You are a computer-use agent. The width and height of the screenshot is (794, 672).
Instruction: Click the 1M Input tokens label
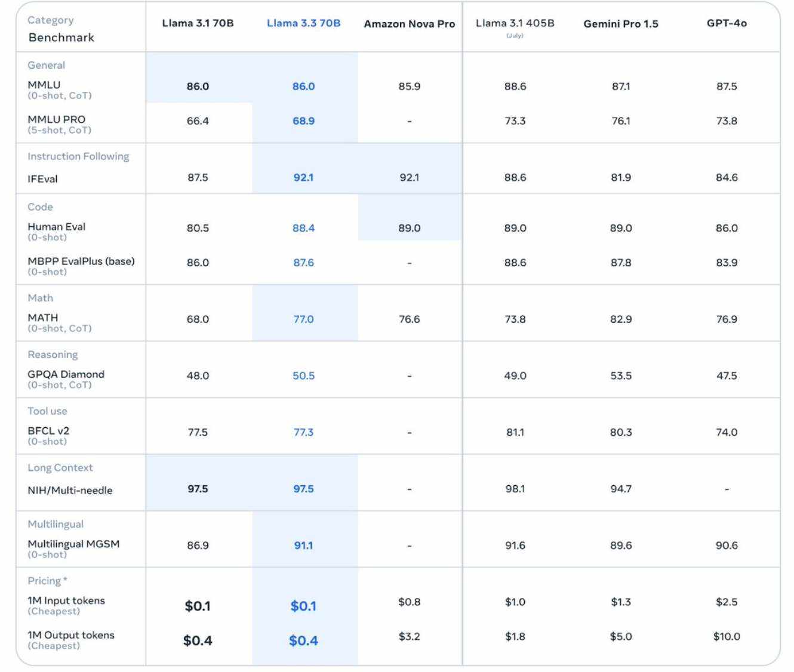click(x=66, y=601)
